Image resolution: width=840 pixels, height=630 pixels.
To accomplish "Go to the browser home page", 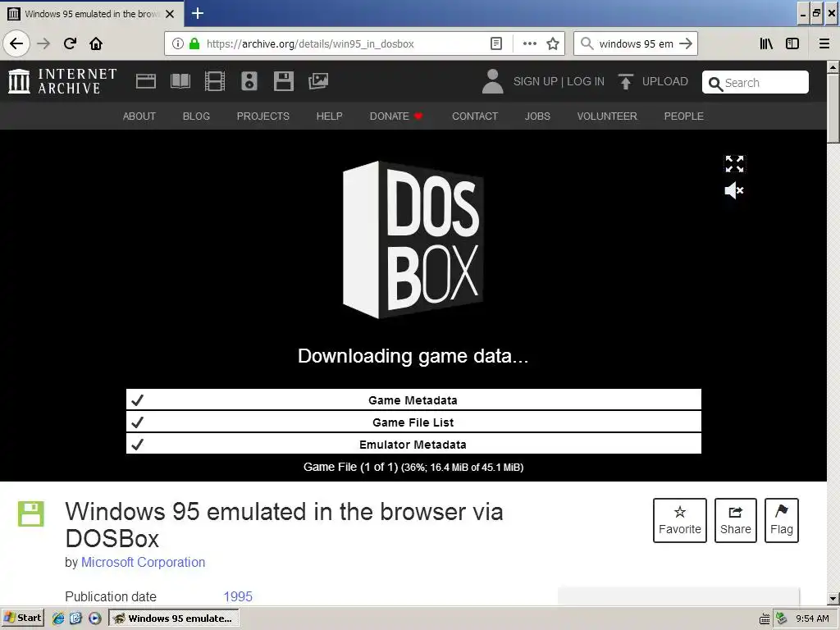I will point(96,43).
